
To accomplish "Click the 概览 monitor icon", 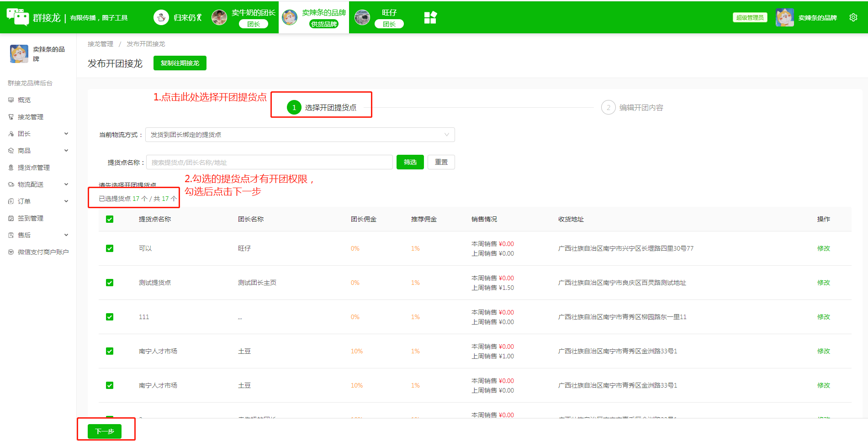I will pyautogui.click(x=11, y=100).
